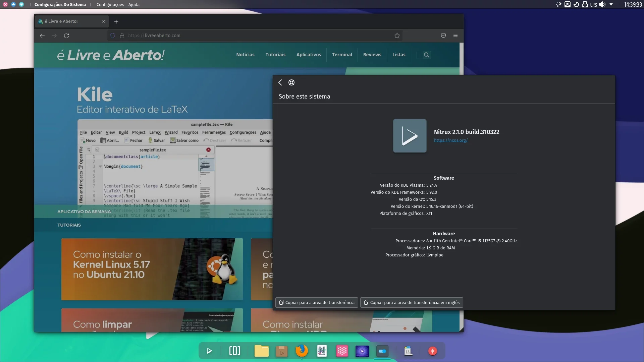Click the 'é Livre e Aberto!' site logo

(111, 55)
